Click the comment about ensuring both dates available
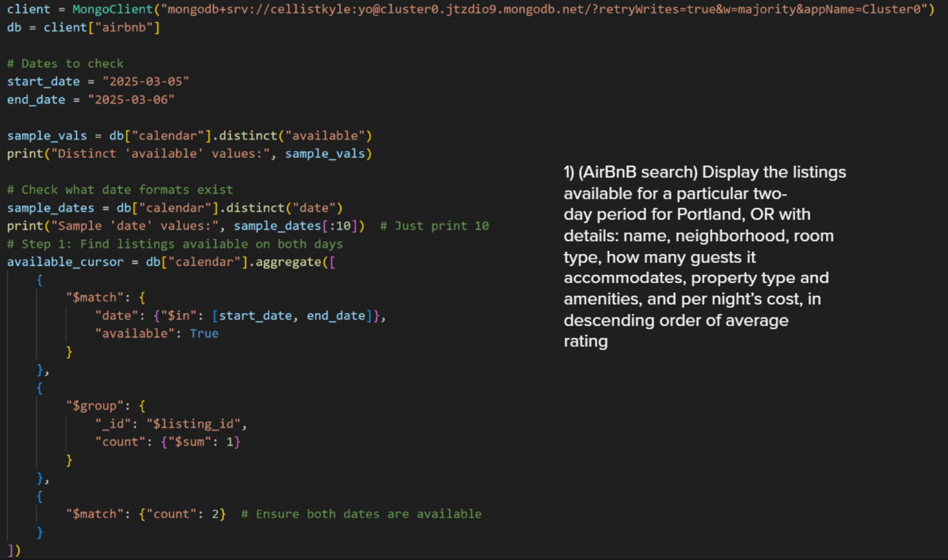The width and height of the screenshot is (948, 560). point(362,514)
